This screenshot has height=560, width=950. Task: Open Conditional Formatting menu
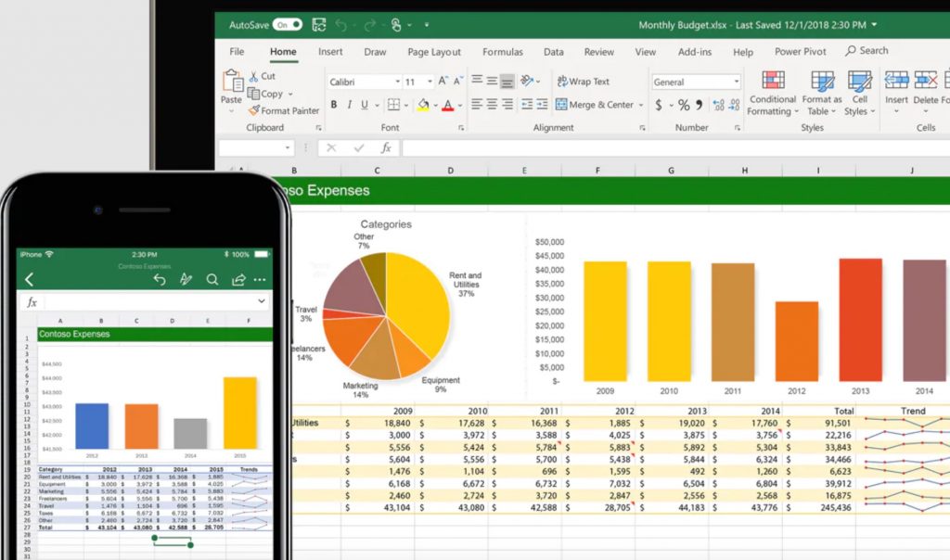click(x=773, y=93)
